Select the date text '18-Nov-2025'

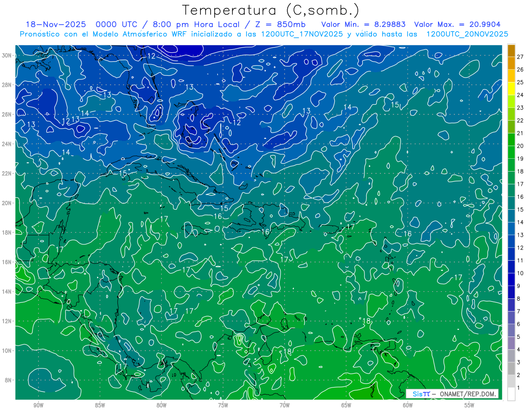pos(56,24)
